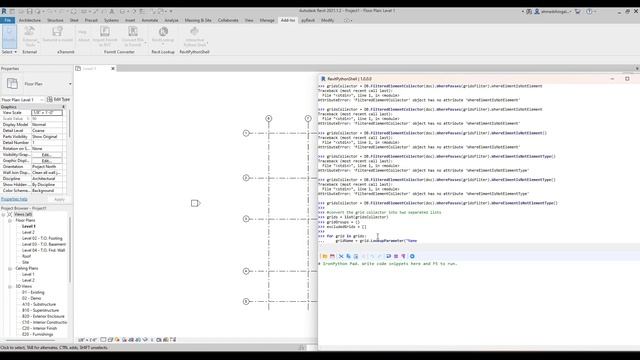Click the Revit application logo button
The width and height of the screenshot is (640, 360).
point(4,11)
